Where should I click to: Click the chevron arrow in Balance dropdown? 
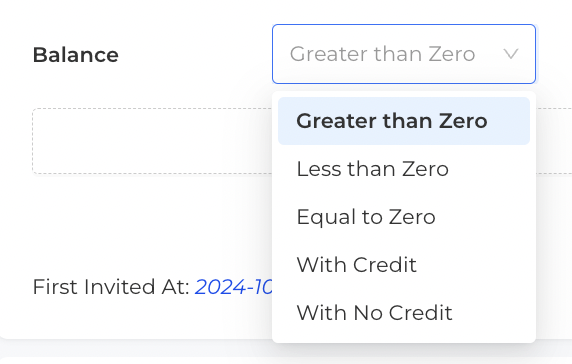coord(511,54)
